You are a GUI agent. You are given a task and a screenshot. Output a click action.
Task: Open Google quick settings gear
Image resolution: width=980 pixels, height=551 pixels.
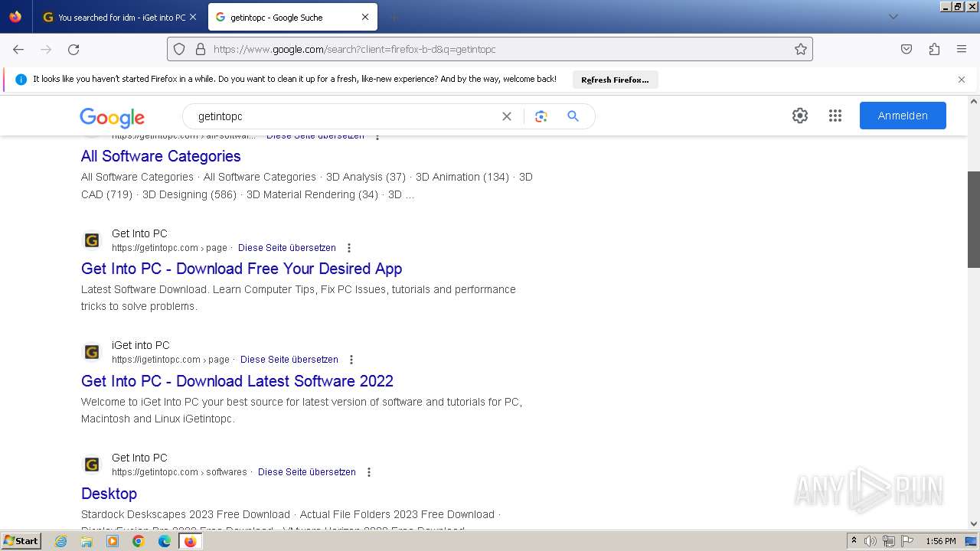[x=800, y=116]
